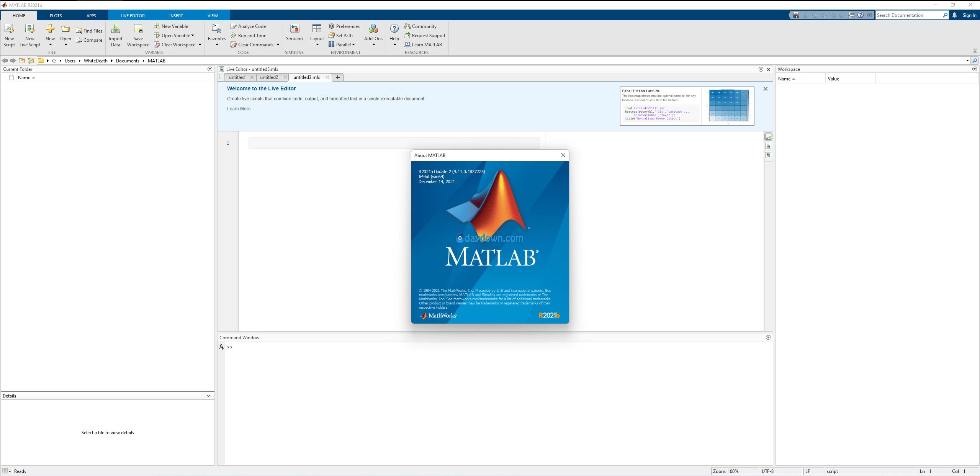
Task: Click Save Workspace
Action: point(138,36)
